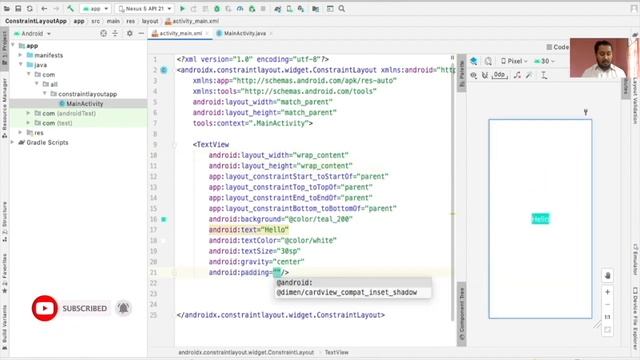The image size is (640, 360).
Task: Open the Palette side panel tab
Action: click(x=462, y=73)
